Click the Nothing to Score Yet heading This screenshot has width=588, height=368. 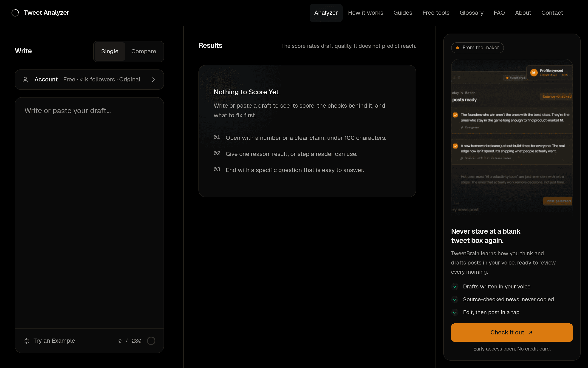[246, 92]
